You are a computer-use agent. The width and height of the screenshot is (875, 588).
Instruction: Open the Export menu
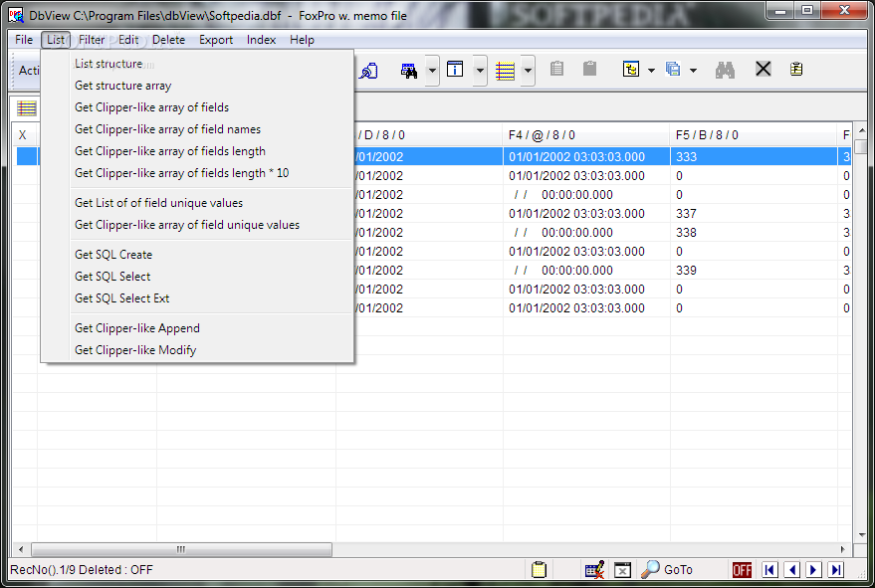tap(216, 40)
